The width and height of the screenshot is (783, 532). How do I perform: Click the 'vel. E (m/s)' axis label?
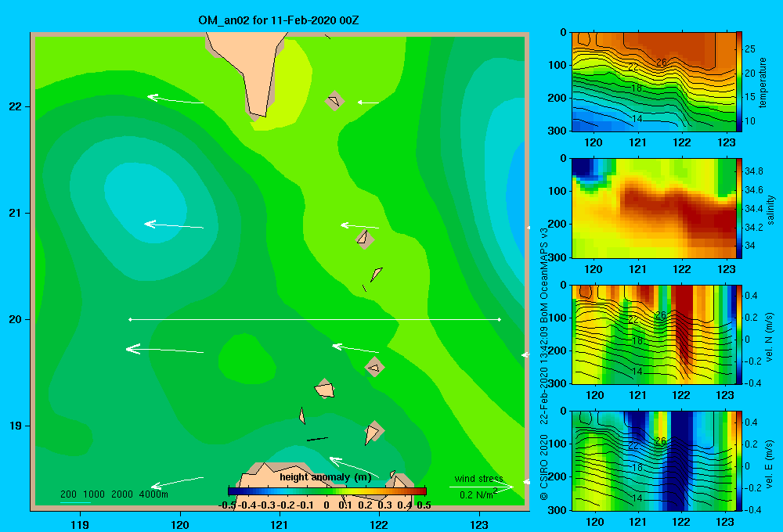pyautogui.click(x=770, y=463)
